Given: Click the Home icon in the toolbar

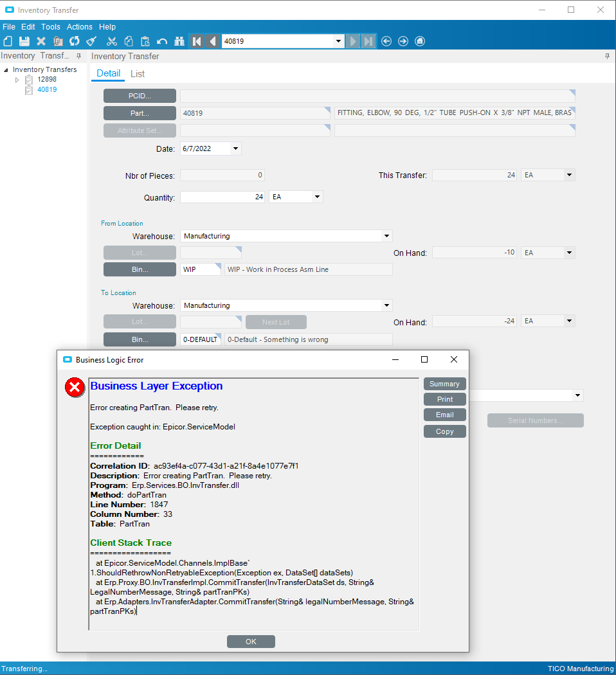Looking at the screenshot, I should (x=420, y=41).
